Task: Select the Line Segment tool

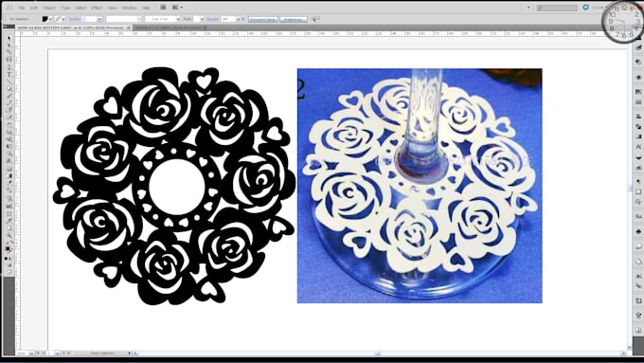Action: point(9,82)
